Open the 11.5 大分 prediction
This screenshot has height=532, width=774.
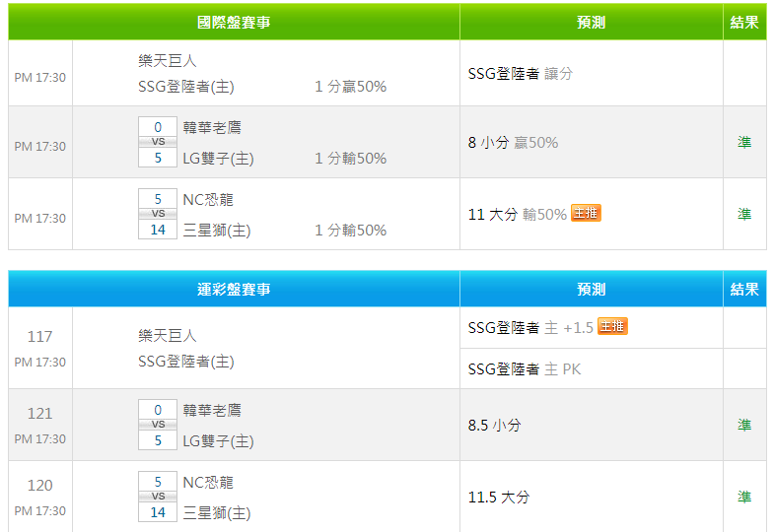(x=499, y=498)
